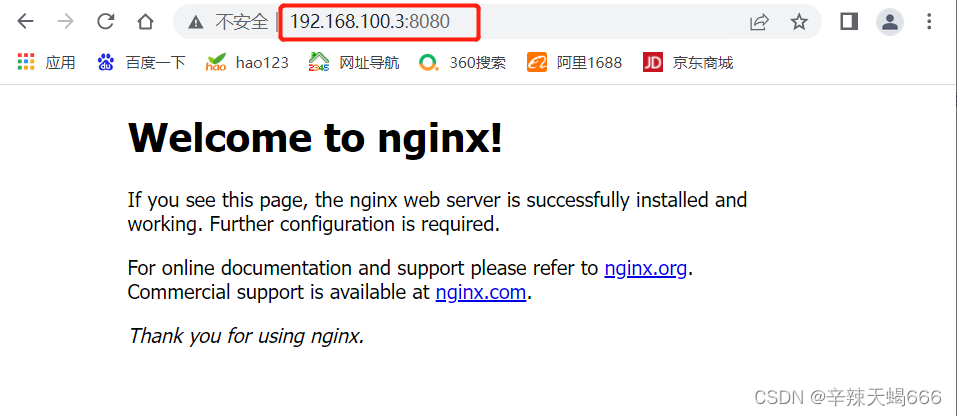Viewport: 957px width, 416px height.
Task: Reload the nginx page
Action: click(x=106, y=22)
